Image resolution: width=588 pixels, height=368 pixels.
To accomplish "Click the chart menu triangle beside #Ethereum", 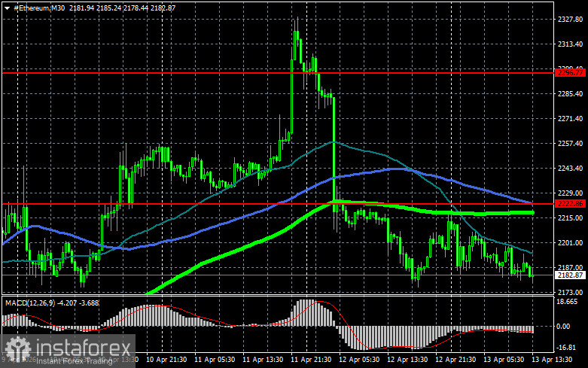I will point(7,8).
